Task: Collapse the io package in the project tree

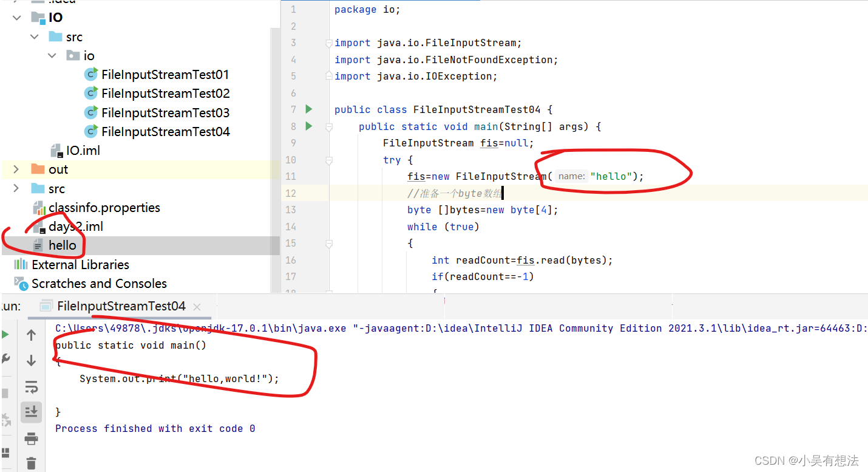Action: coord(52,55)
